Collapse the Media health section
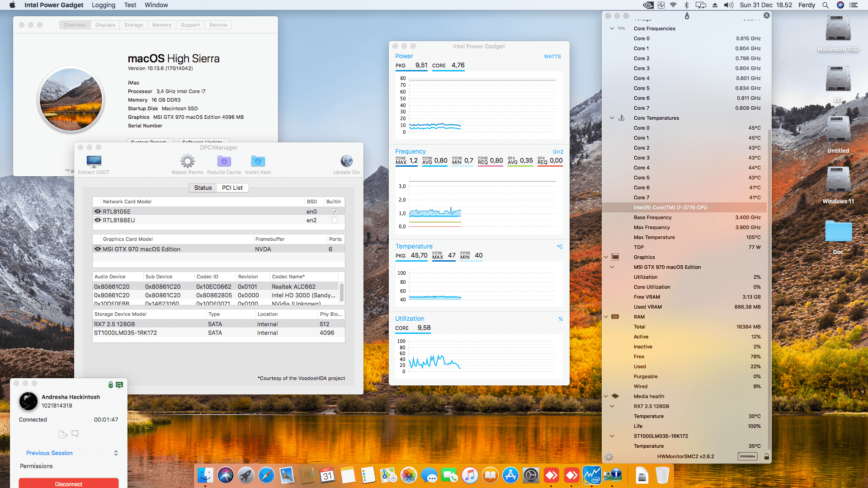 tap(606, 396)
